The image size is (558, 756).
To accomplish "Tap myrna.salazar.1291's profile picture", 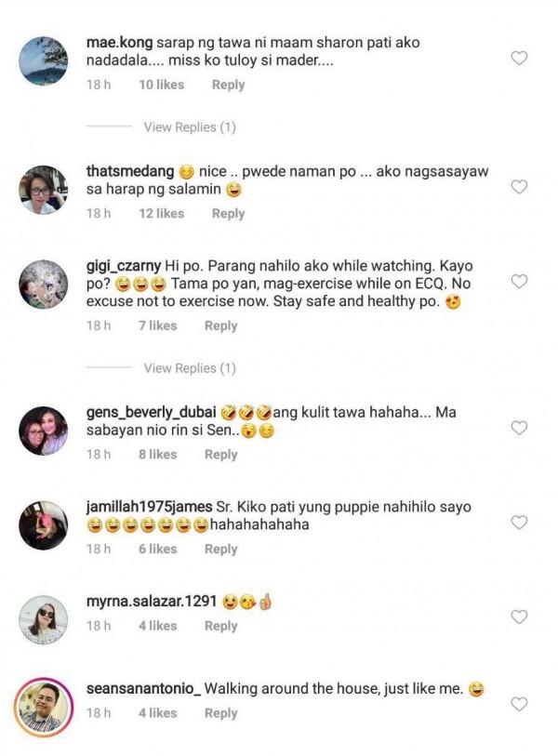I will pos(43,619).
